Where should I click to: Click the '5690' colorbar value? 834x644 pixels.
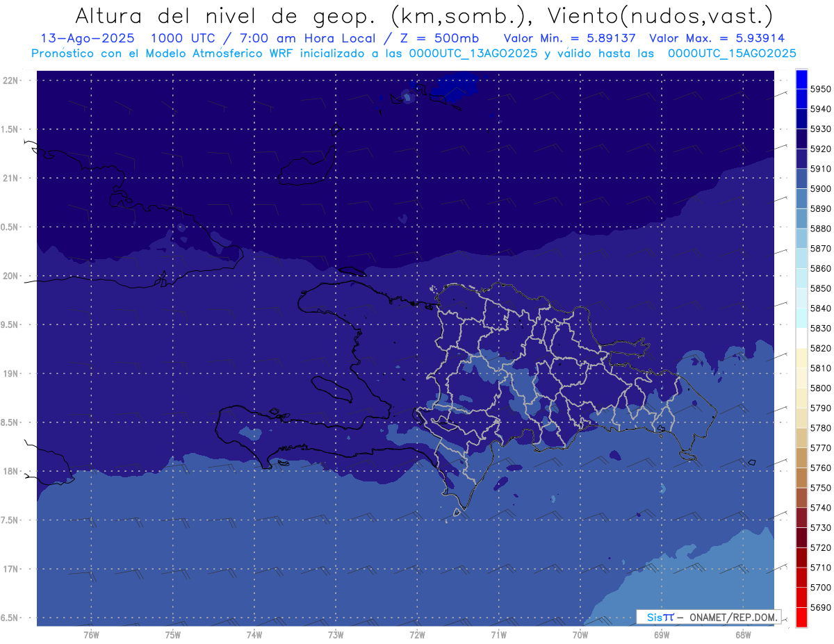(x=821, y=607)
